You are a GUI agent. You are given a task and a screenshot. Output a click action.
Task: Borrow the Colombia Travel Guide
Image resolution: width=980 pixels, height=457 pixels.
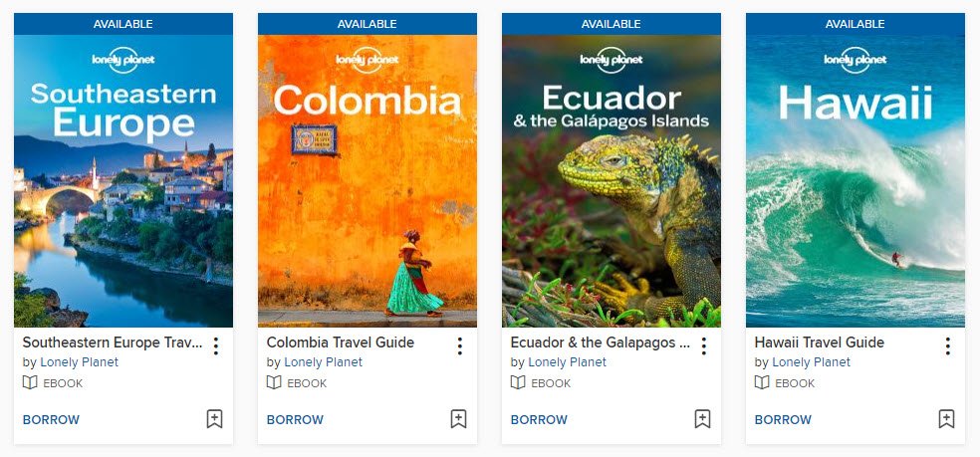point(295,419)
